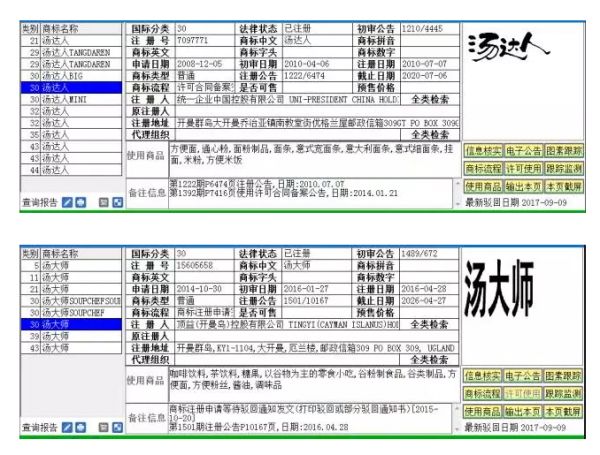Select highlighted row 30 汤达人

point(72,88)
